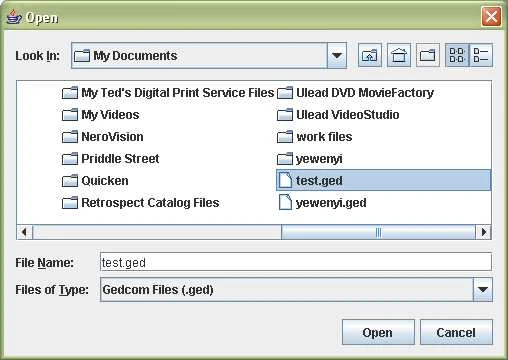Open the Look In My Documents combo box
This screenshot has width=508, height=360.
pyautogui.click(x=209, y=55)
